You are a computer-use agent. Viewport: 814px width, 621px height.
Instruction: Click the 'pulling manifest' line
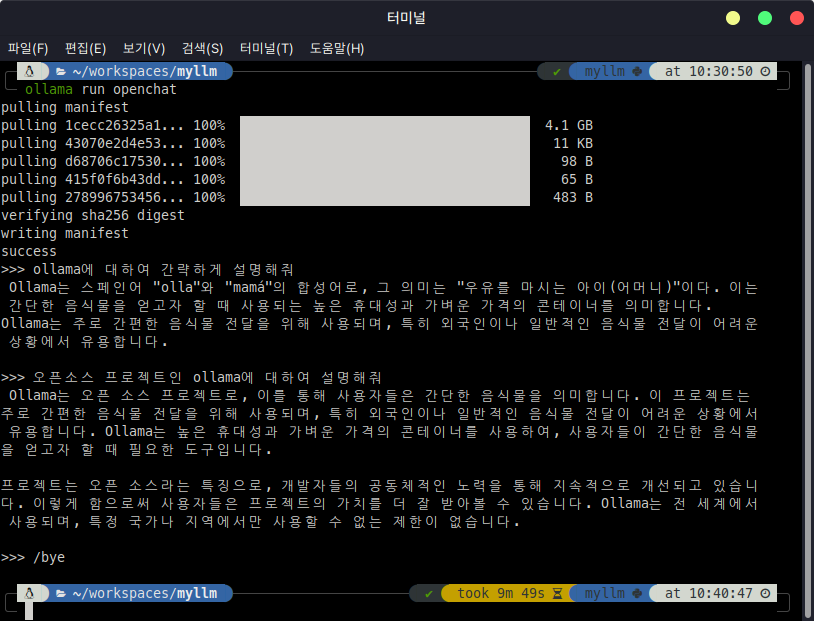[x=65, y=107]
